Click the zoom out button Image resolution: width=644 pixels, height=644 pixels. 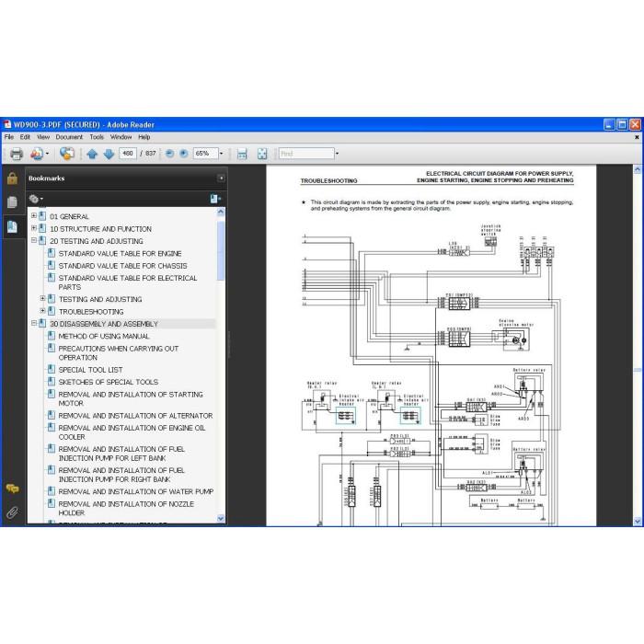(169, 154)
